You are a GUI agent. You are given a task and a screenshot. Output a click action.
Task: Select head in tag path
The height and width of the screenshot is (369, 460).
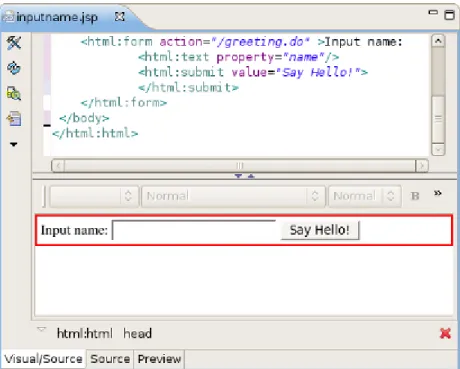point(137,333)
